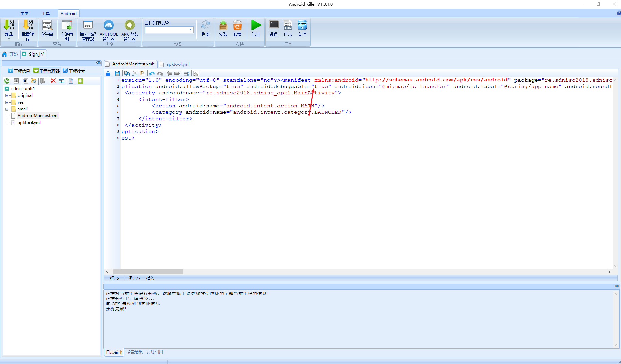Open the 日志 log viewer
Screen dimensions: 621x364
click(x=288, y=28)
